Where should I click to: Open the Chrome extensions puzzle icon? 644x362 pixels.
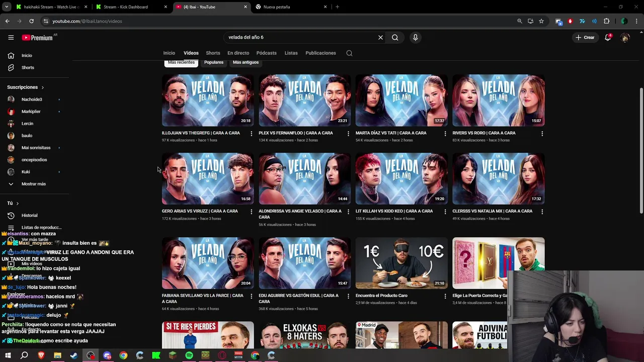point(606,21)
